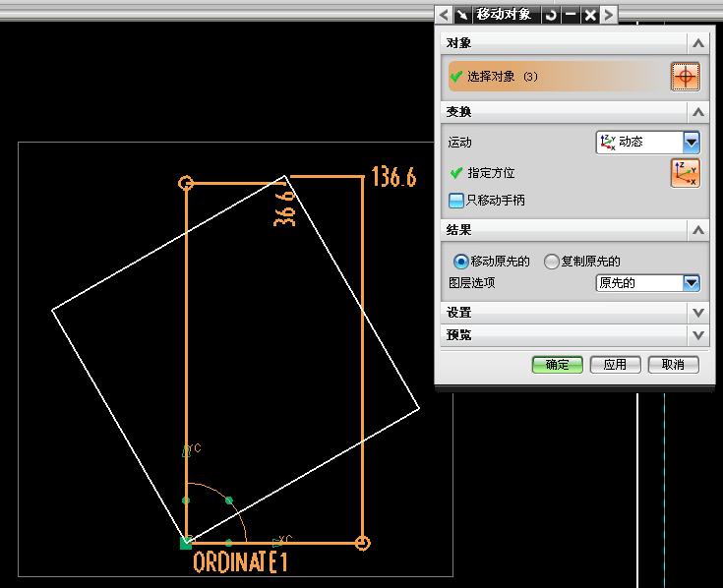Collapse the 对象 section

point(698,43)
